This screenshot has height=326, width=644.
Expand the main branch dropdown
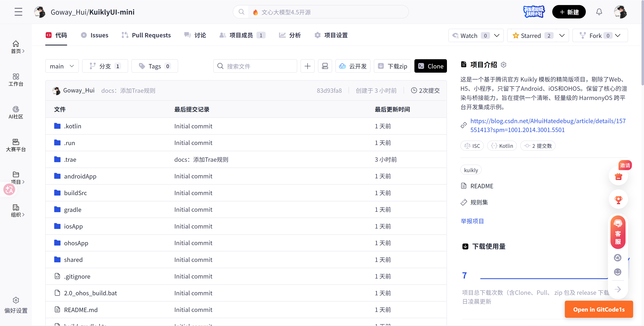62,66
